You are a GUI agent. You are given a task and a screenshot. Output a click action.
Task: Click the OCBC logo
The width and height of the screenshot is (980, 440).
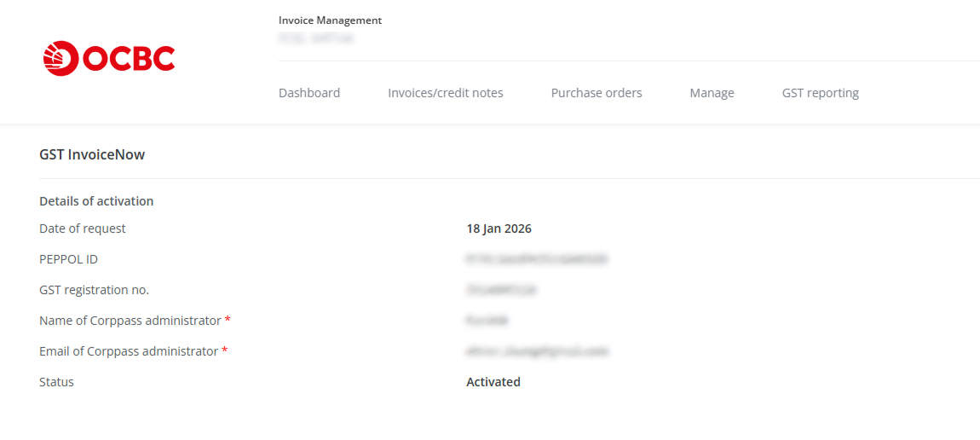click(109, 58)
